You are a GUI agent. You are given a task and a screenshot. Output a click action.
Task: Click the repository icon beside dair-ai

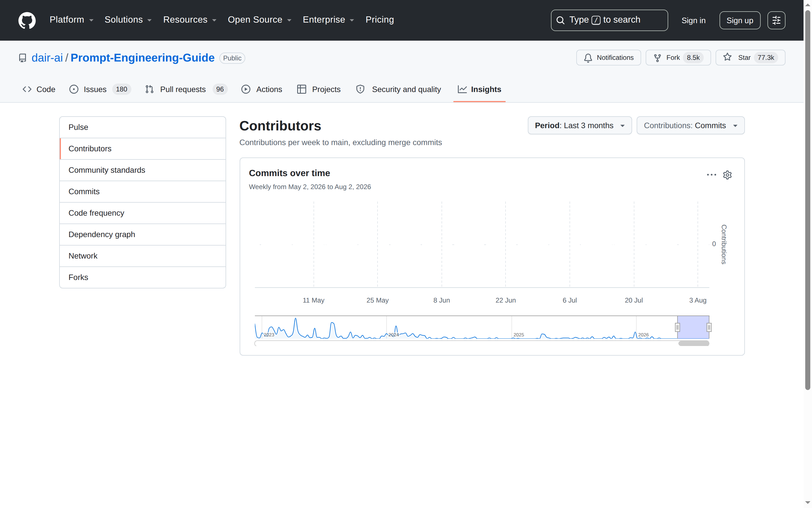coord(23,58)
